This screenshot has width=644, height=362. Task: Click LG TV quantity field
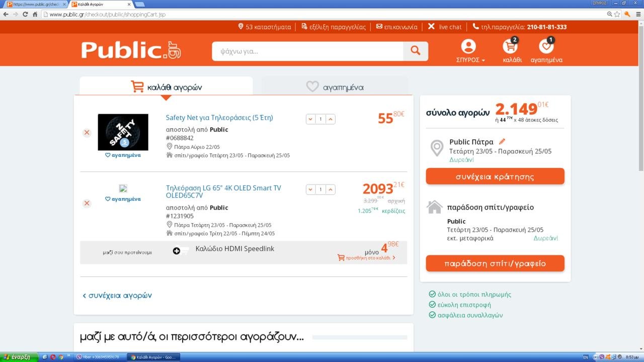(x=320, y=190)
